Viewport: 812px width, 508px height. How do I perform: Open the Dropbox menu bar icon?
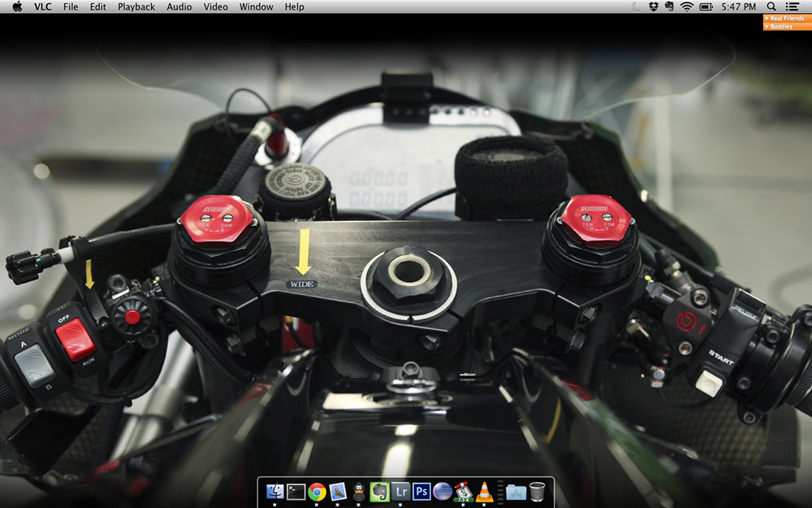tap(653, 7)
